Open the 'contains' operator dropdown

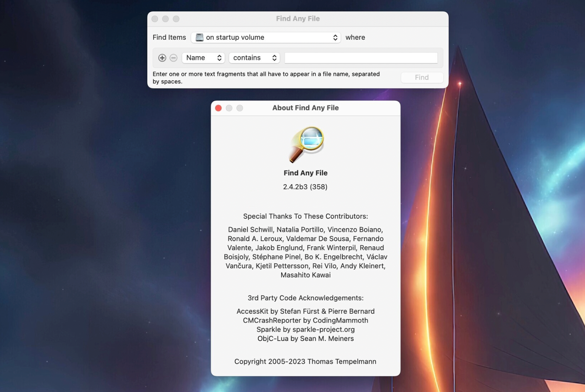(x=254, y=58)
